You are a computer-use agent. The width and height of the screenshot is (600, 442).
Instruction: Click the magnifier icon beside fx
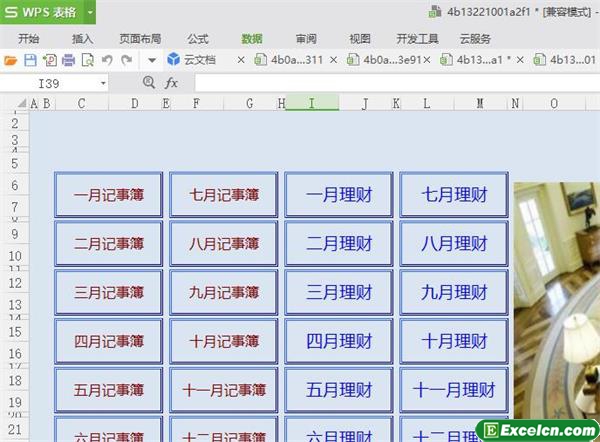point(148,82)
